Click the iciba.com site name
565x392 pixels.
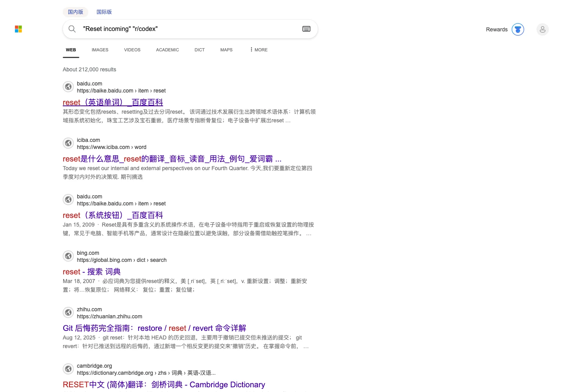click(x=88, y=140)
